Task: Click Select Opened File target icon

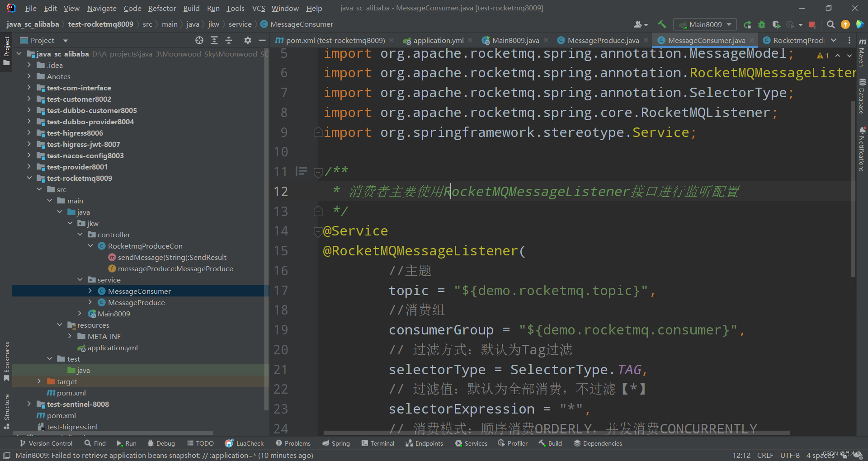Action: point(199,40)
